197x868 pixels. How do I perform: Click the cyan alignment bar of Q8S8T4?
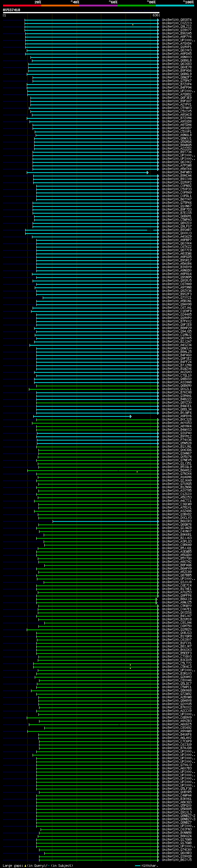pos(92,20)
